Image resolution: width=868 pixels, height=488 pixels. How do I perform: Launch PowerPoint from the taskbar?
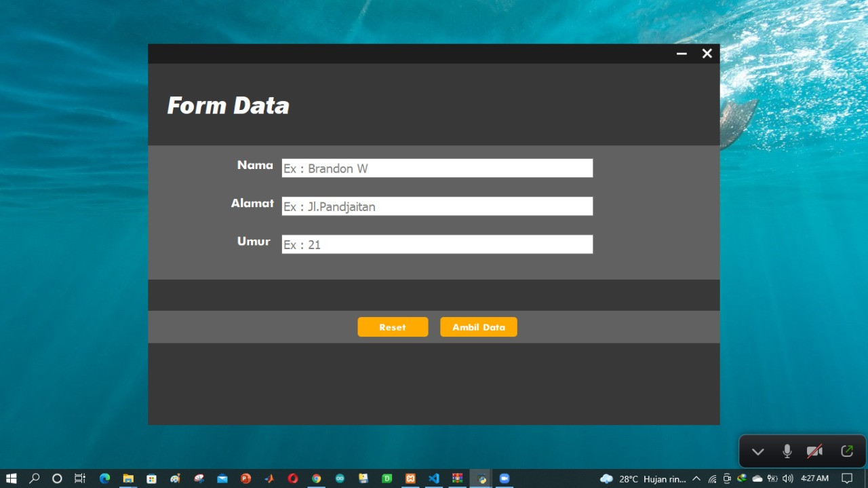click(245, 478)
